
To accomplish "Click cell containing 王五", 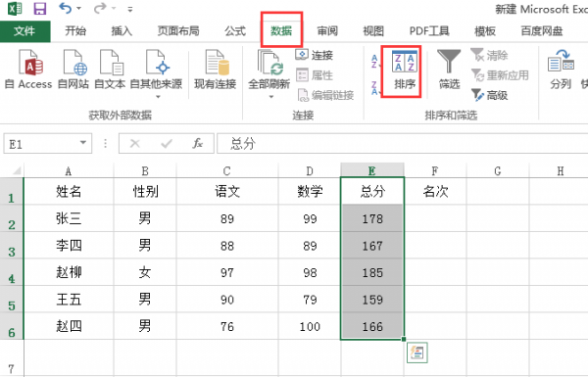I will pyautogui.click(x=69, y=299).
